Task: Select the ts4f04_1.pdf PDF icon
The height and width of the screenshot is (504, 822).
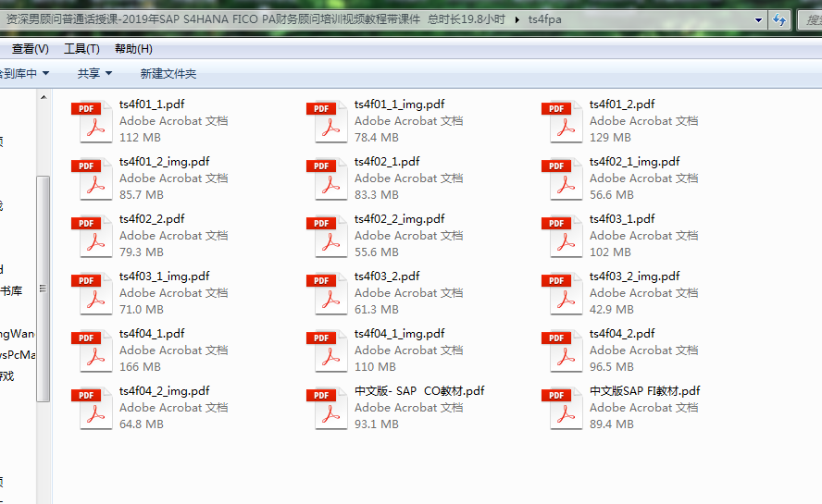Action: click(x=91, y=350)
